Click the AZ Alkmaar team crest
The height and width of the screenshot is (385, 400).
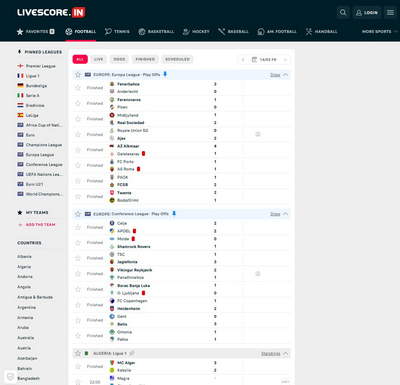click(x=112, y=146)
